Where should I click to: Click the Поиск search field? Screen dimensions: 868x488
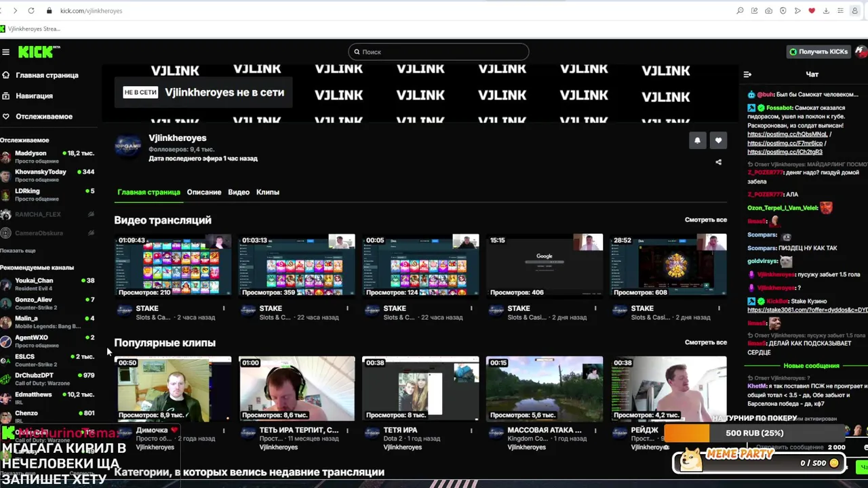click(x=438, y=52)
